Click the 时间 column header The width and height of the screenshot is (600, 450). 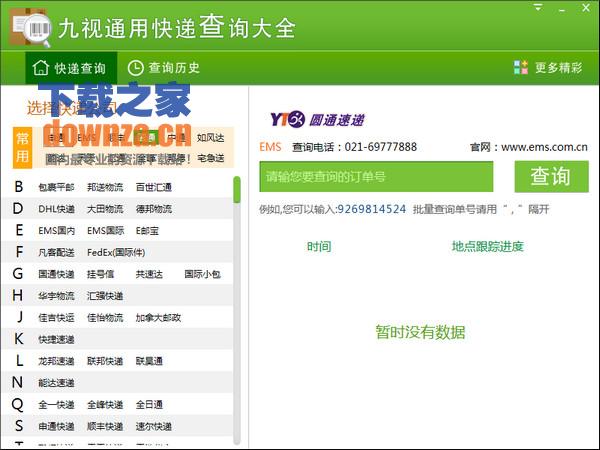319,246
